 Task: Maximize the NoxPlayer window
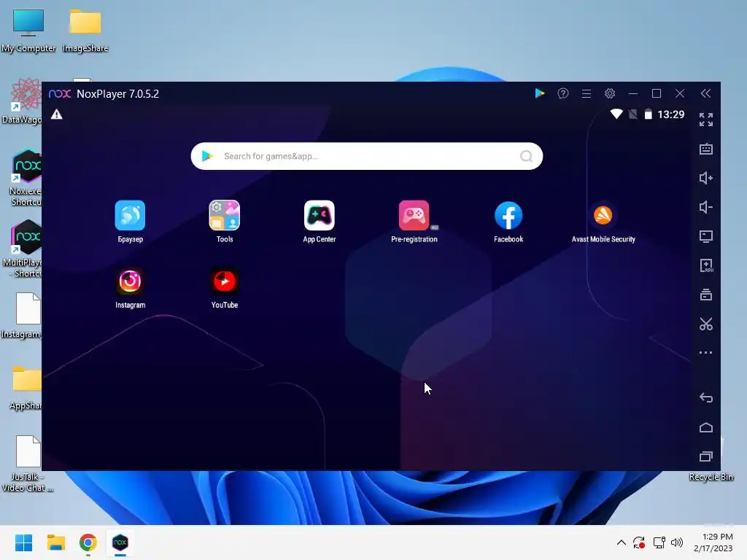click(x=657, y=93)
